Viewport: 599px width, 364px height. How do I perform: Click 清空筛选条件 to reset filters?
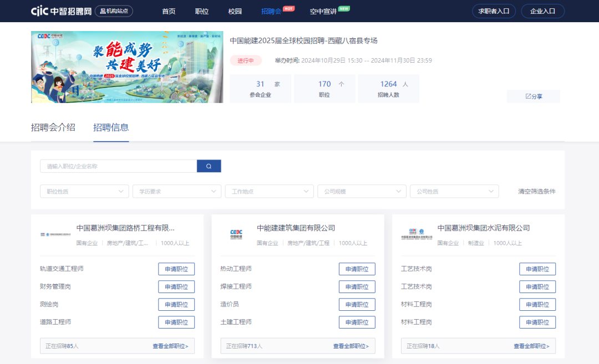pos(537,192)
